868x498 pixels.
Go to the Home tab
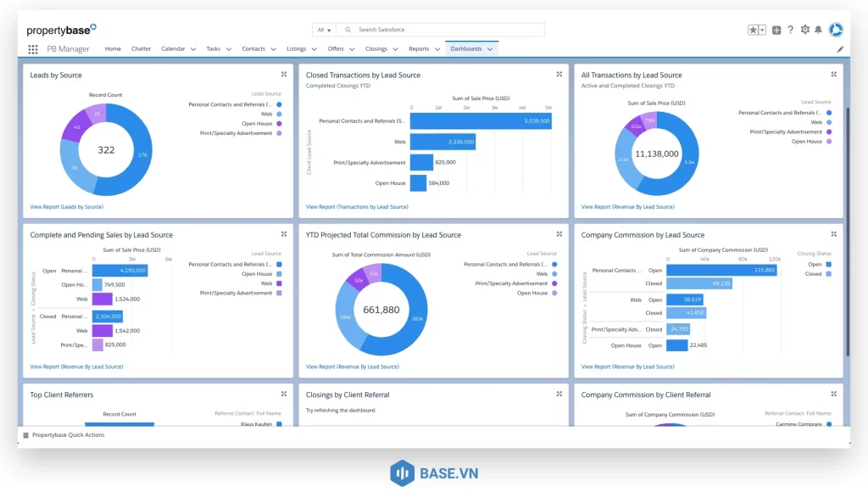(x=113, y=49)
